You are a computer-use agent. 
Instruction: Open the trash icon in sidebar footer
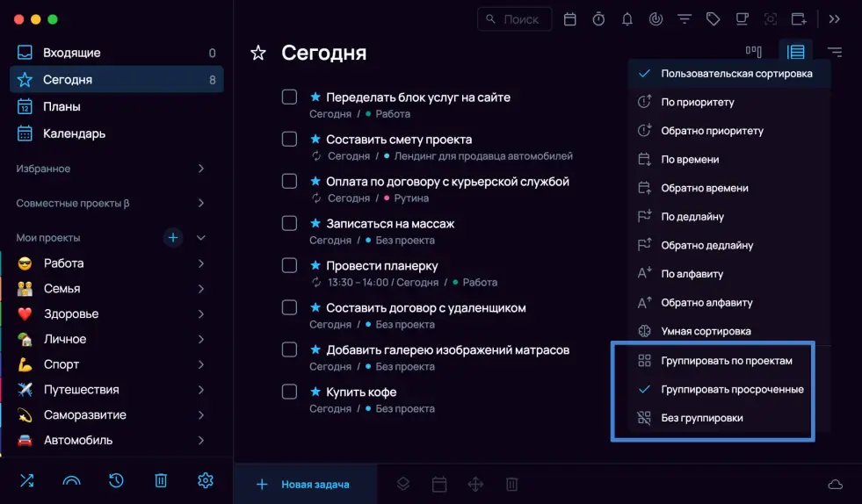pyautogui.click(x=161, y=480)
